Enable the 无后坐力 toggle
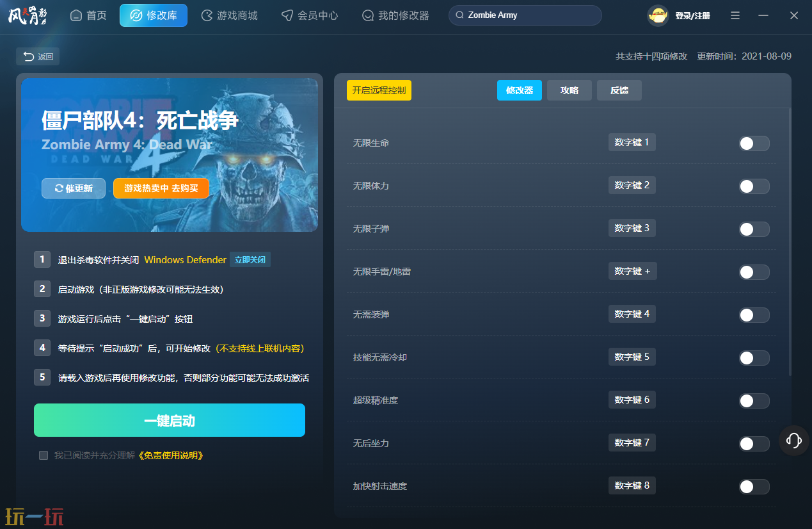 click(754, 444)
